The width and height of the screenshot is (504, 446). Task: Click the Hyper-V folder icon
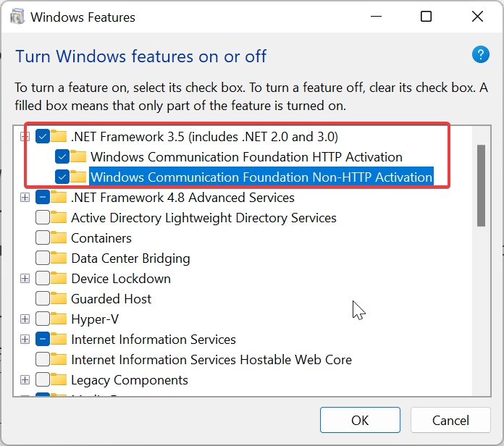click(60, 319)
